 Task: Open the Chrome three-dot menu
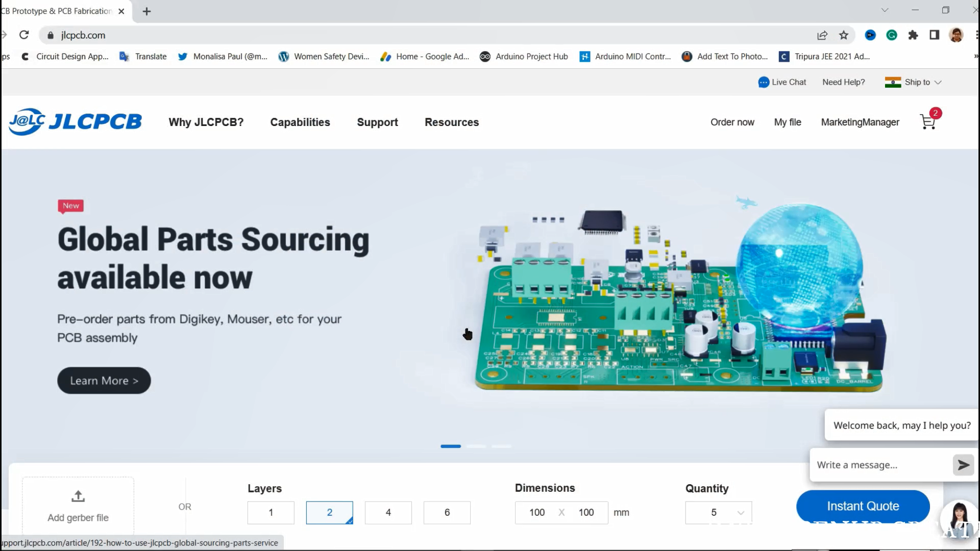976,35
